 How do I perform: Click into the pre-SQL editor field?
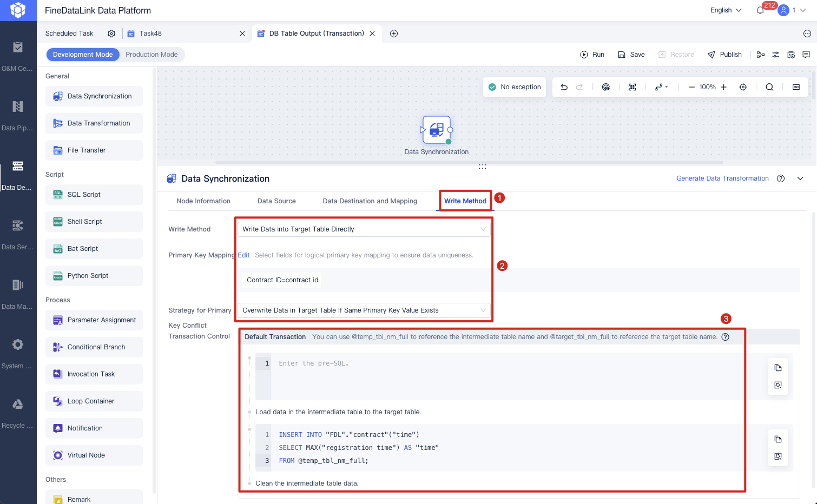pos(507,376)
